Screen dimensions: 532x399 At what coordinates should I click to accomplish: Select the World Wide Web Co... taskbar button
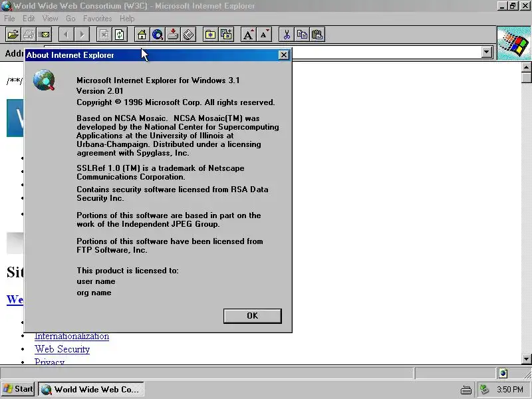91,389
